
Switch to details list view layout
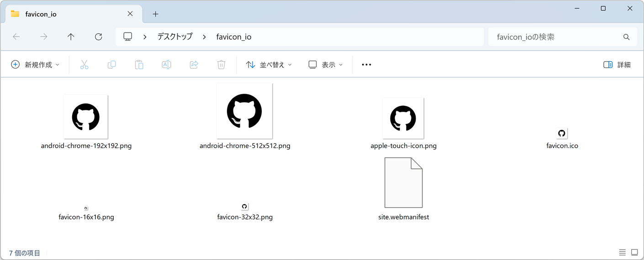pos(622,252)
